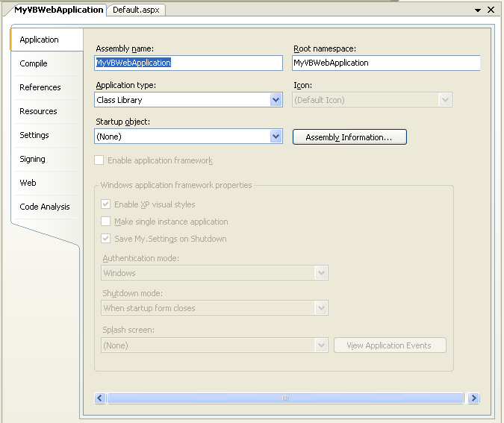This screenshot has height=423, width=504.
Task: Click the View Application Events button
Action: [x=389, y=345]
